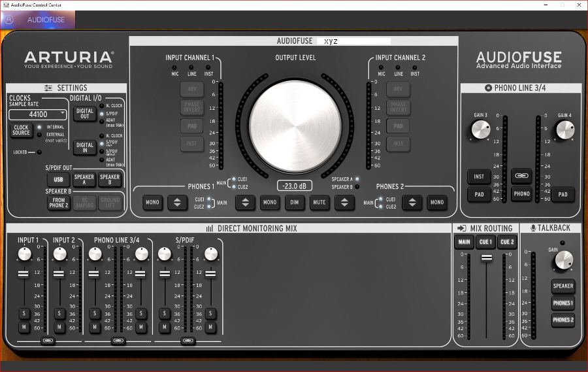Solo the Input 1 channel
This screenshot has width=588, height=372.
24,313
